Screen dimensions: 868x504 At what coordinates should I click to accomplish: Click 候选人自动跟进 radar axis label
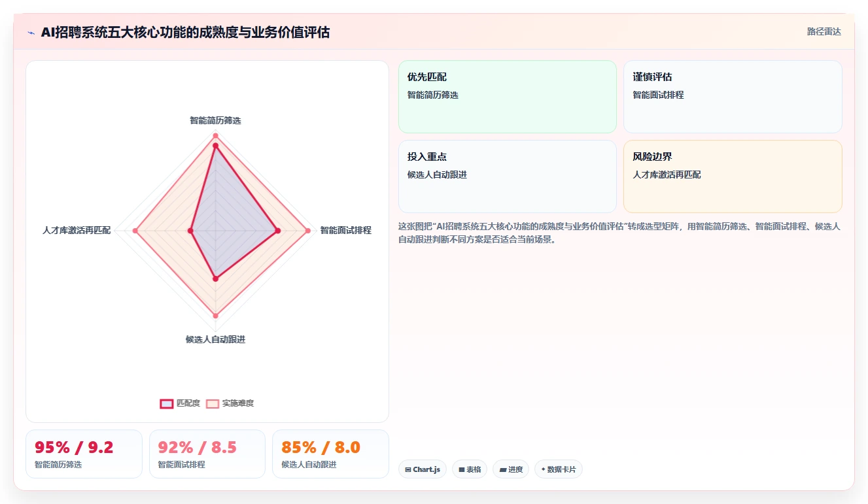coord(215,339)
